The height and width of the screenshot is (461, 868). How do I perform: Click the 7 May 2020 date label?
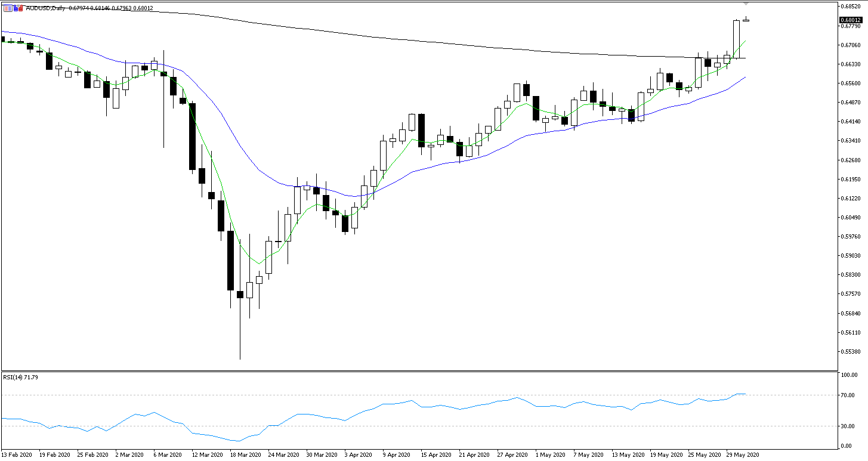(x=589, y=454)
